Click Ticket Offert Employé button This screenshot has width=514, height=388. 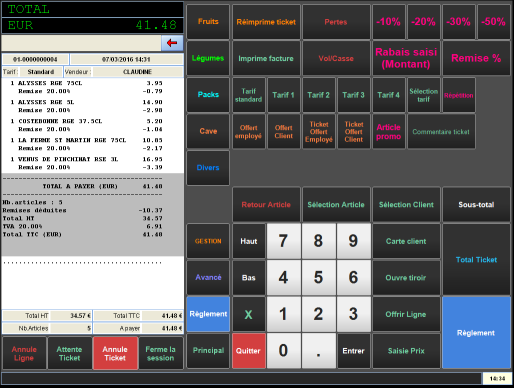tap(319, 132)
